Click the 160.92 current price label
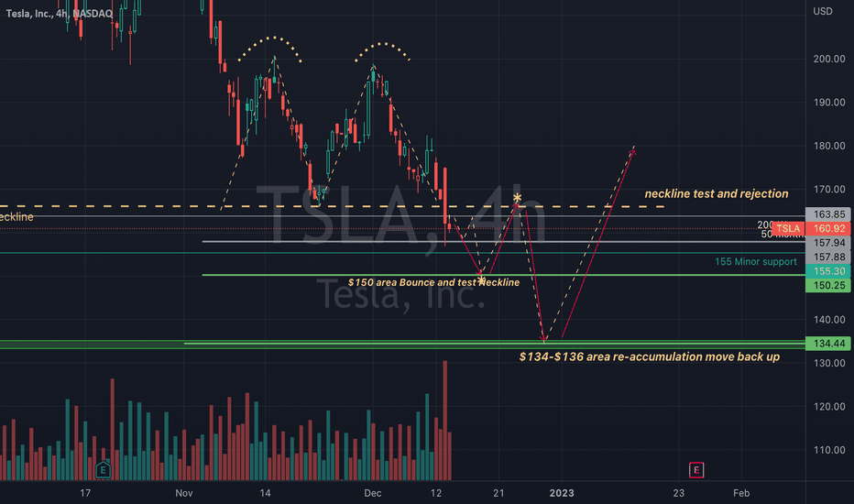The image size is (854, 504). pos(828,228)
